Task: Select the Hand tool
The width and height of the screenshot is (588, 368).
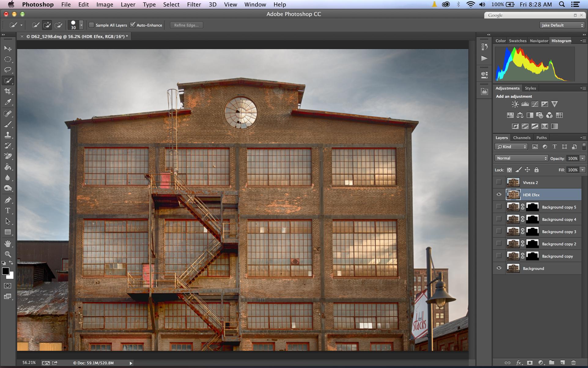Action: pos(8,244)
